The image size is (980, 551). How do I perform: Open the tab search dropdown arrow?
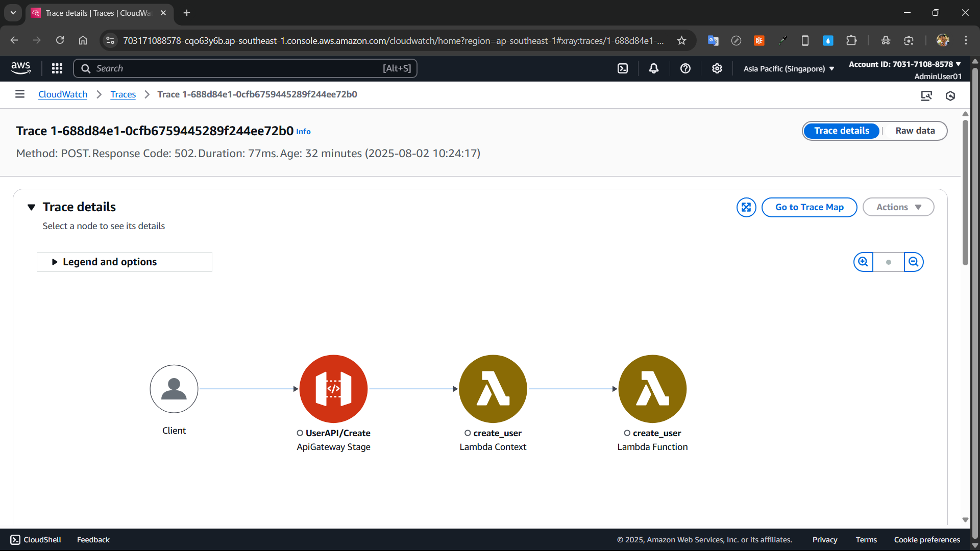pos(13,13)
